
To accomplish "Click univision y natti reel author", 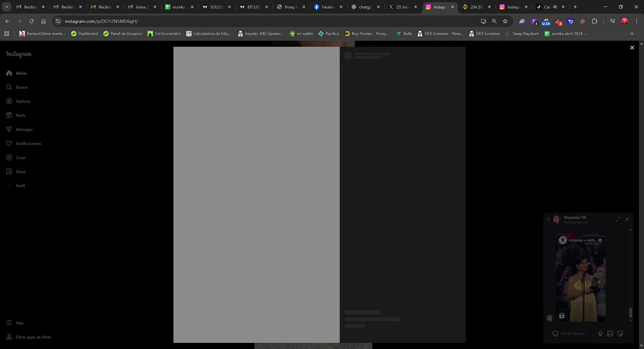I will tap(583, 240).
